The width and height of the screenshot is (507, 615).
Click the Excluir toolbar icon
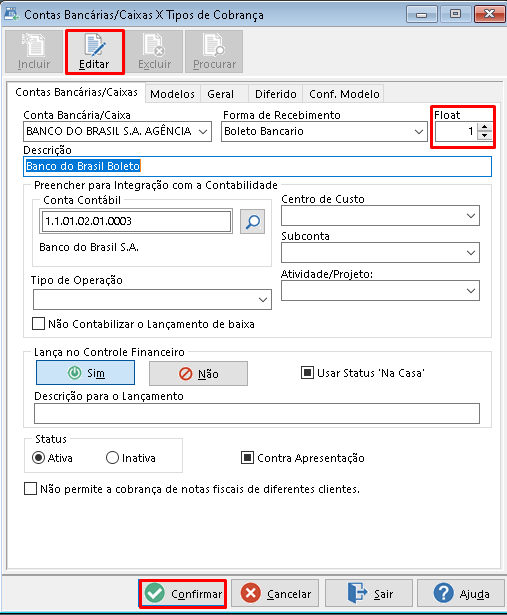pyautogui.click(x=154, y=51)
